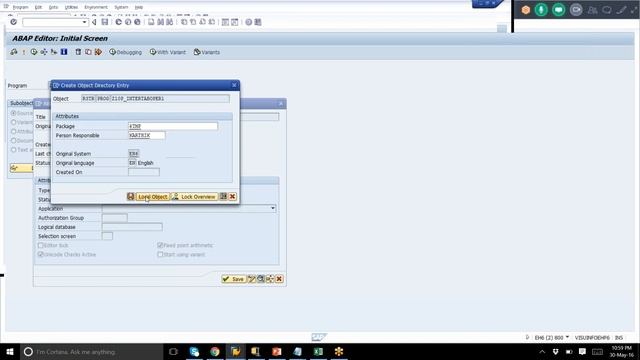This screenshot has height=360, width=640.
Task: Click the Logical database field
Action: 132,227
